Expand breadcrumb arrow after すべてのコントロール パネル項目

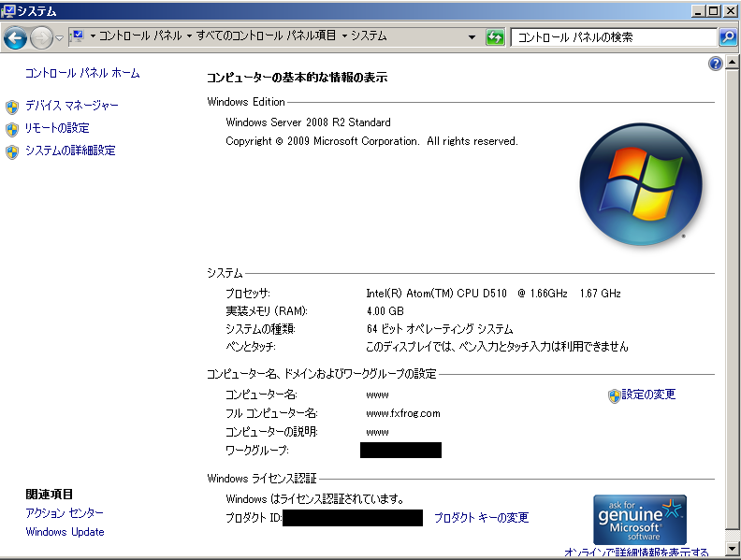(344, 36)
